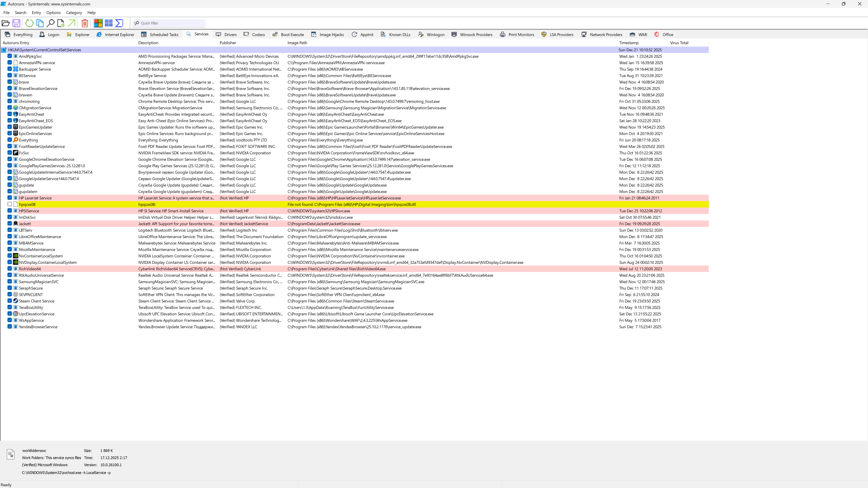Enable the unchecked hpqcxs08 entry checkbox
The width and height of the screenshot is (868, 488).
click(10, 204)
